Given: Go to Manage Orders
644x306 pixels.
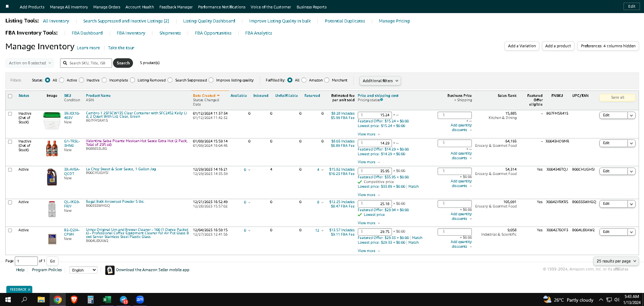Looking at the screenshot, I should (x=107, y=7).
